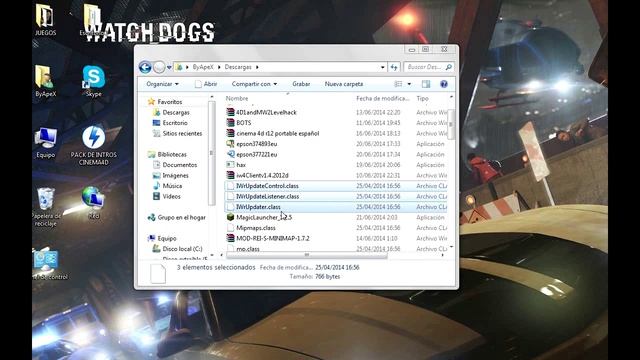
Task: Click Nueva carpeta button
Action: tap(344, 84)
